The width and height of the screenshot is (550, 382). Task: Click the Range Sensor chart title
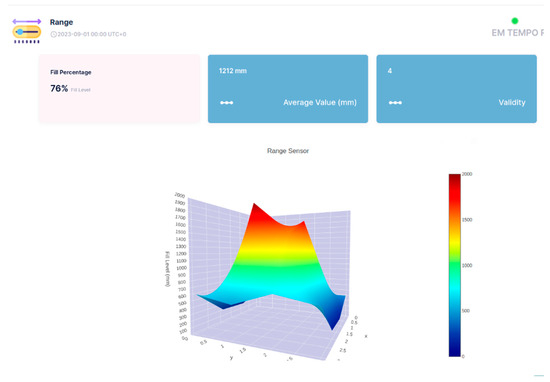(x=288, y=151)
